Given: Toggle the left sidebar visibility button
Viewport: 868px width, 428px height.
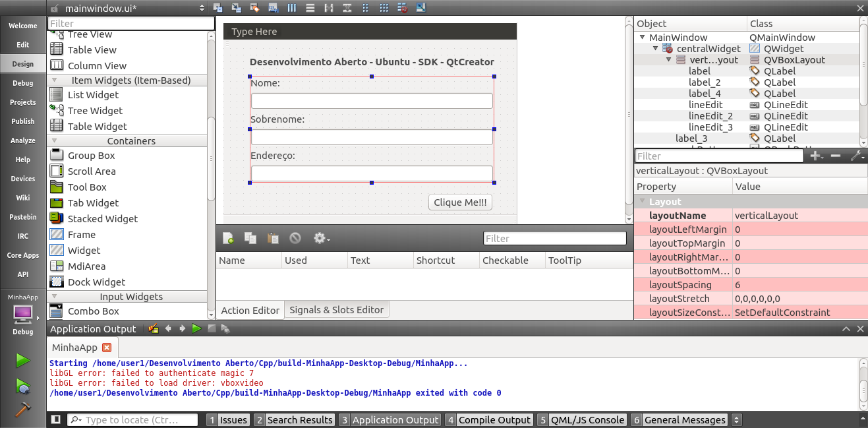Looking at the screenshot, I should (56, 420).
